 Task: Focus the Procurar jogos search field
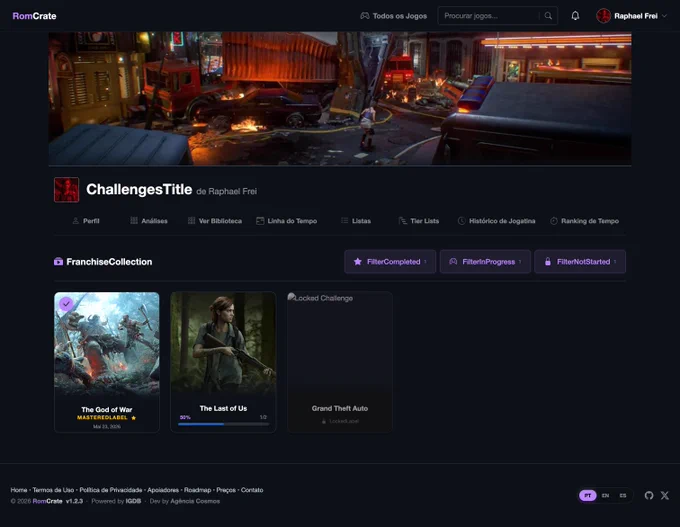(x=490, y=16)
